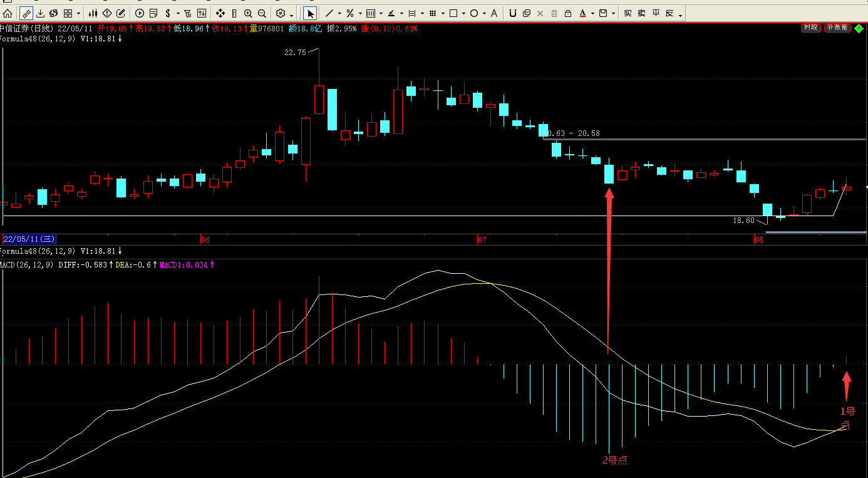Viewport: 868px width, 478px height.
Task: Select the arrow pointer tool
Action: 311,13
